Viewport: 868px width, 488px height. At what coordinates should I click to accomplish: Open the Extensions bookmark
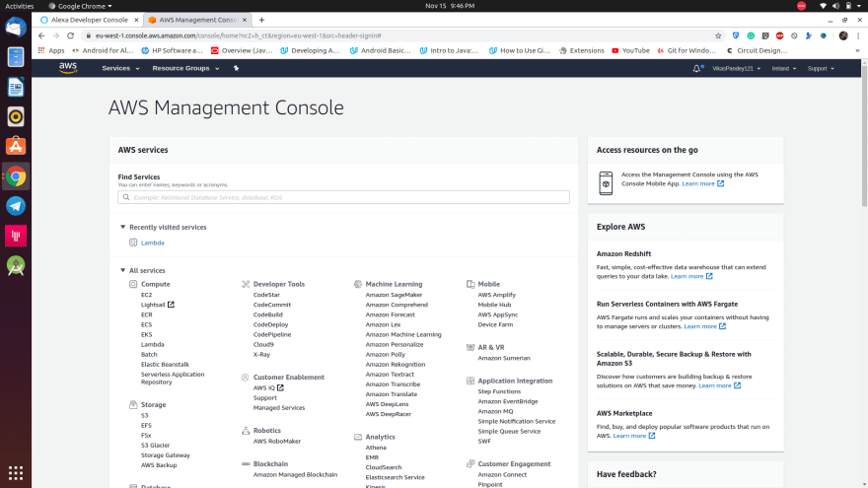pos(581,50)
